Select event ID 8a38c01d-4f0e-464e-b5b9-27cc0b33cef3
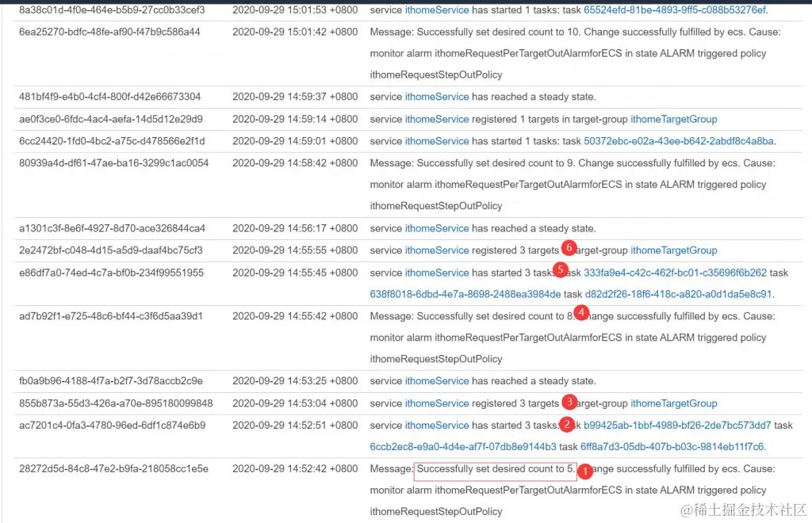812x523 pixels. click(112, 10)
